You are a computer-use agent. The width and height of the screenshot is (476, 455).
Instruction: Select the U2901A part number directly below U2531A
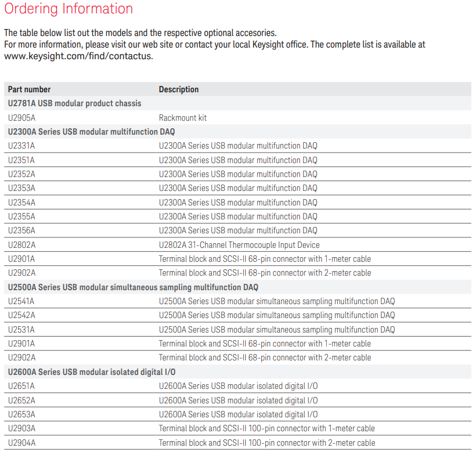point(21,344)
